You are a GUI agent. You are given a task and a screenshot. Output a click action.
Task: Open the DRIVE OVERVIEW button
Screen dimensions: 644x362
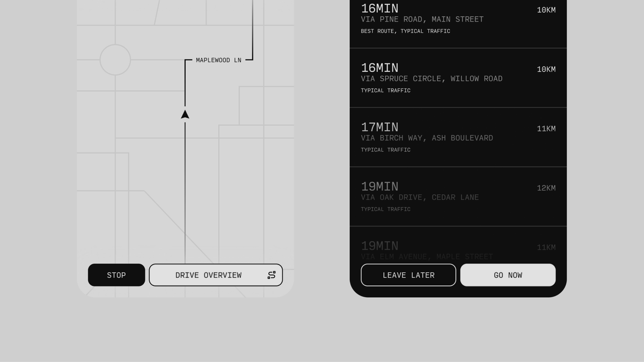(216, 275)
